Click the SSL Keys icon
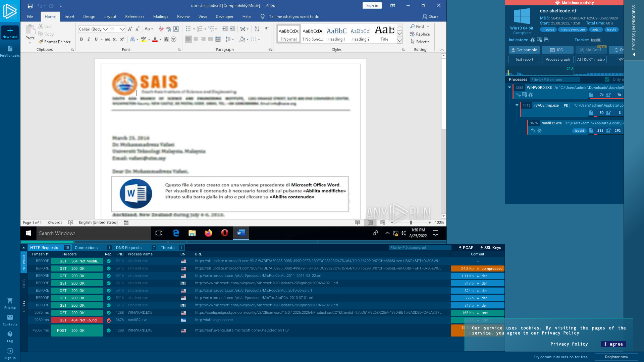 482,248
